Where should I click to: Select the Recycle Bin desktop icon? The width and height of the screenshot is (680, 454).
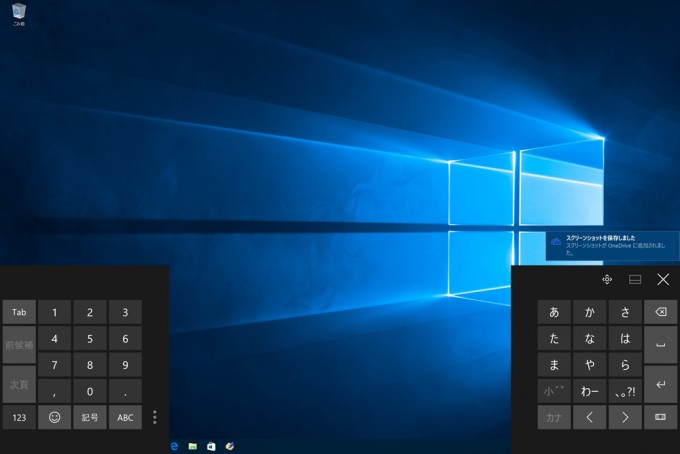click(x=19, y=15)
